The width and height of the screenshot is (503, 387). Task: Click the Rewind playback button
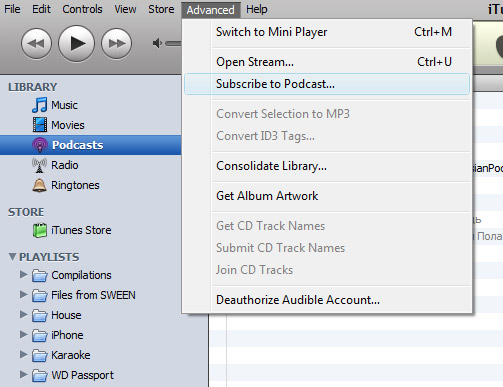tap(36, 44)
